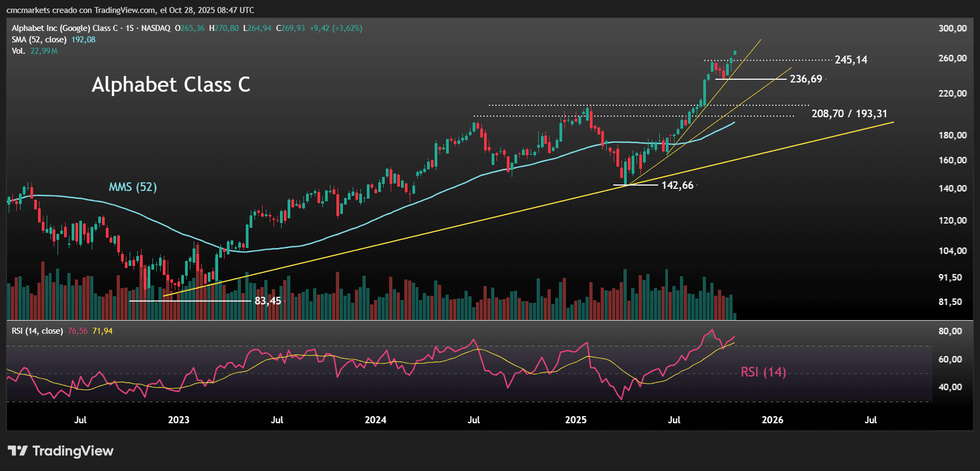Viewport: 980px width, 471px height.
Task: Select the pink RSI (14) text label
Action: [x=763, y=372]
